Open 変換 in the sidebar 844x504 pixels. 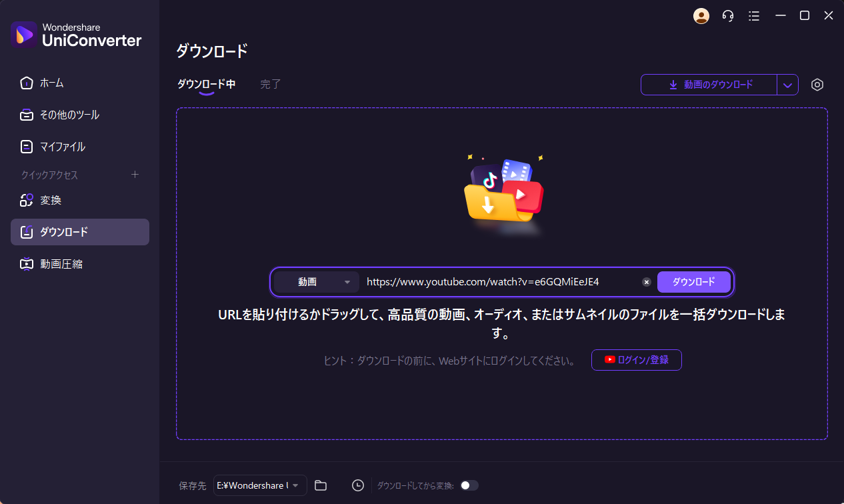(80, 200)
